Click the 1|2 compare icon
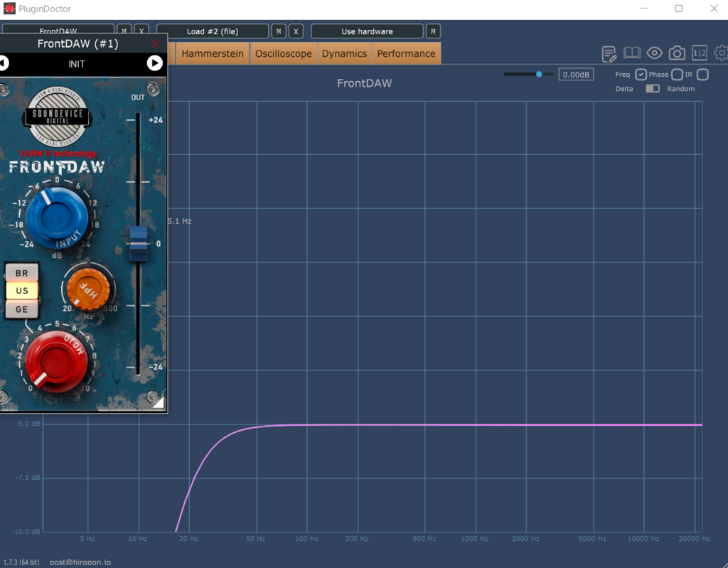The height and width of the screenshot is (568, 728). tap(700, 53)
